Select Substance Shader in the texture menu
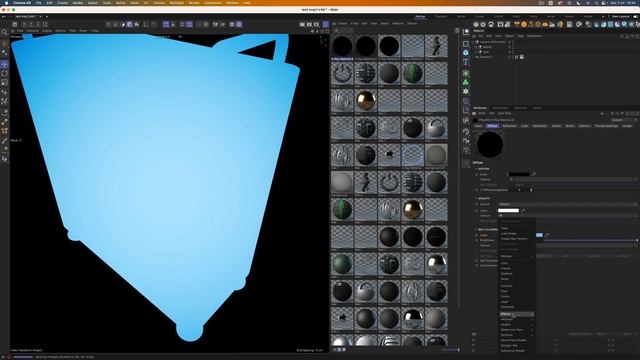This screenshot has height=360, width=640. coord(513,351)
